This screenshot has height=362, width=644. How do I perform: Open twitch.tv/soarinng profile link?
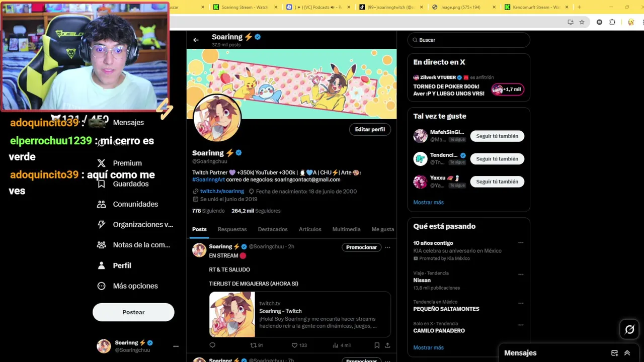pos(222,191)
